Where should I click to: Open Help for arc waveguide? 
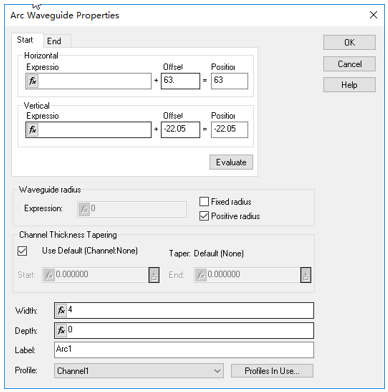[349, 85]
